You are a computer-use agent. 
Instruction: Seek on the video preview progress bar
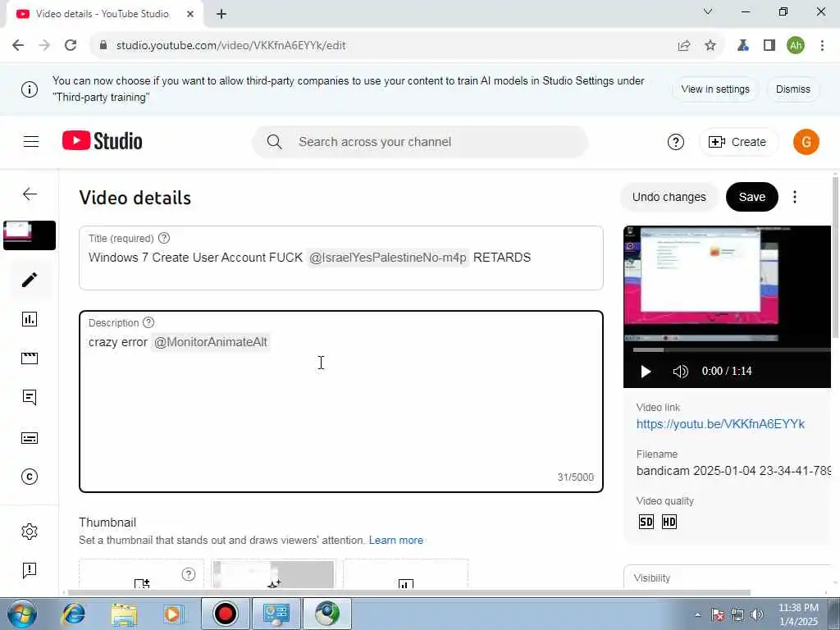(732, 349)
